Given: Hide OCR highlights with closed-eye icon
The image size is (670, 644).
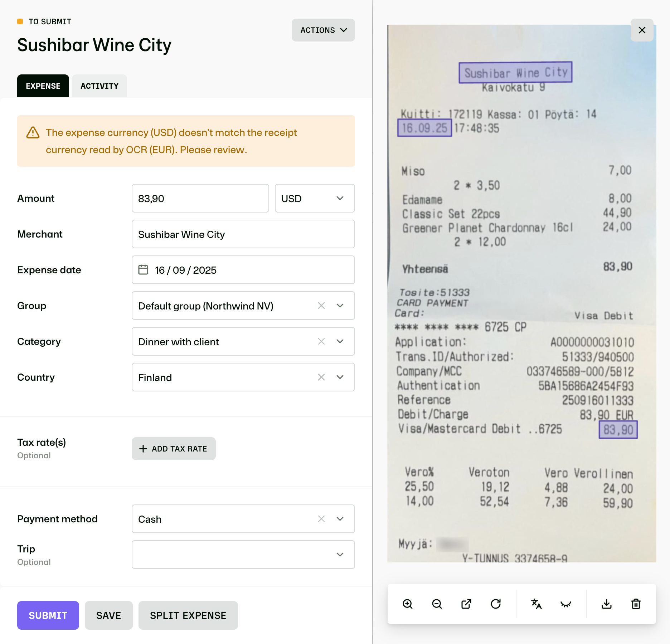Looking at the screenshot, I should pos(566,604).
